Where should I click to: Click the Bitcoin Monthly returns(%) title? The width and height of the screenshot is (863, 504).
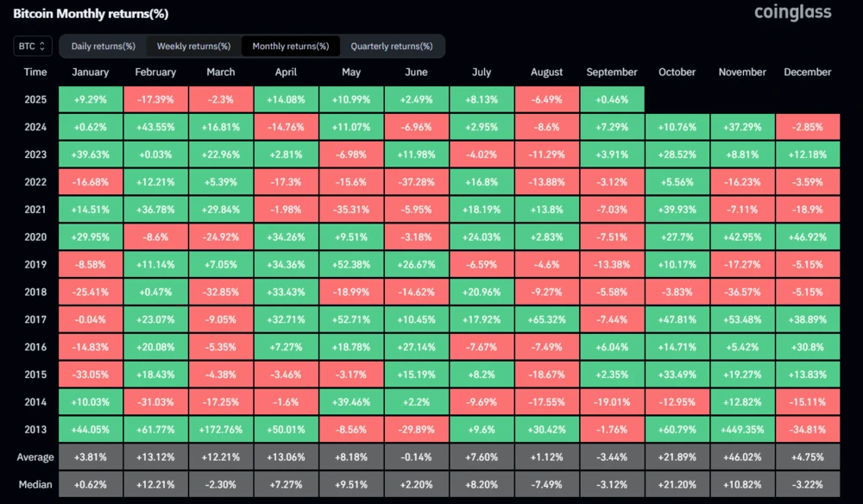coord(89,14)
